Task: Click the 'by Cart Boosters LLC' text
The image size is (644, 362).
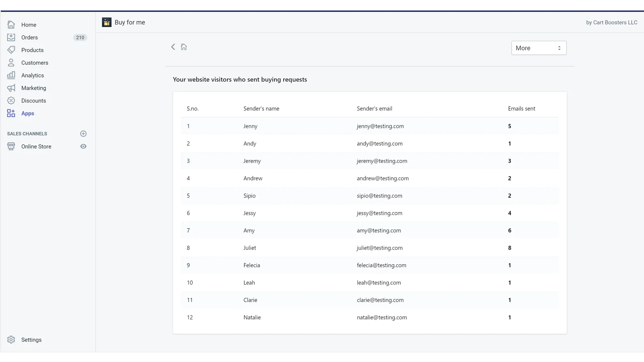Action: [x=611, y=23]
